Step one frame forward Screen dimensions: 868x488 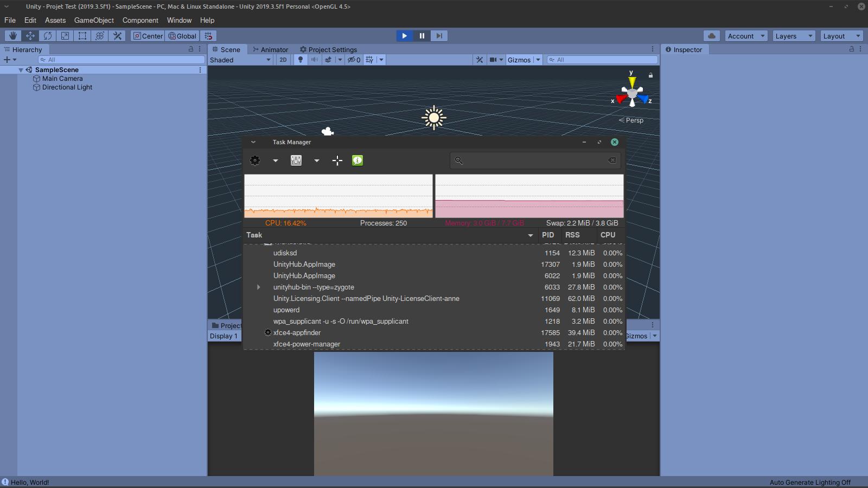[439, 36]
